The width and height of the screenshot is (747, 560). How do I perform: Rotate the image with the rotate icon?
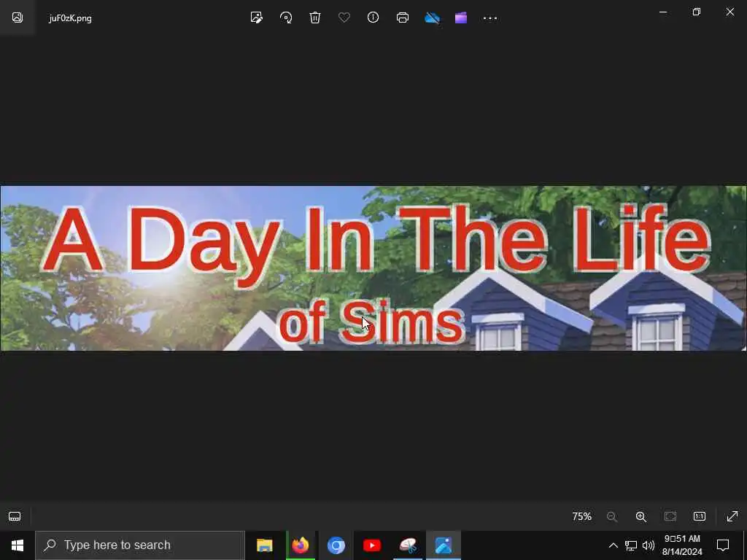286,17
